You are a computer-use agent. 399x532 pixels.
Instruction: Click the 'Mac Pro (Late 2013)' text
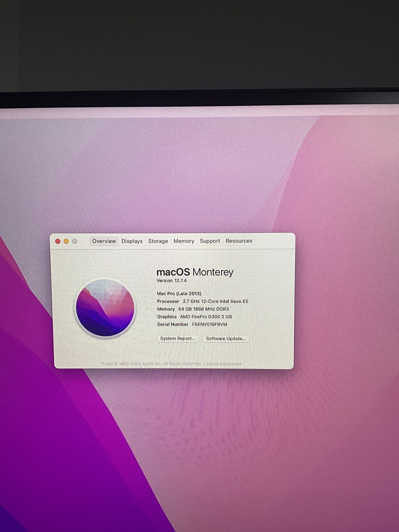pos(179,294)
